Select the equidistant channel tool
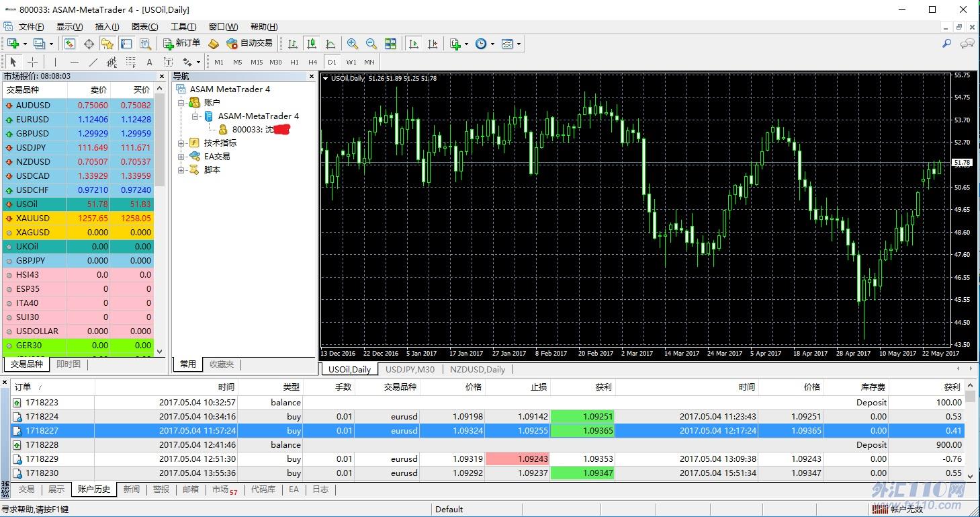This screenshot has height=517, width=980. [x=112, y=62]
